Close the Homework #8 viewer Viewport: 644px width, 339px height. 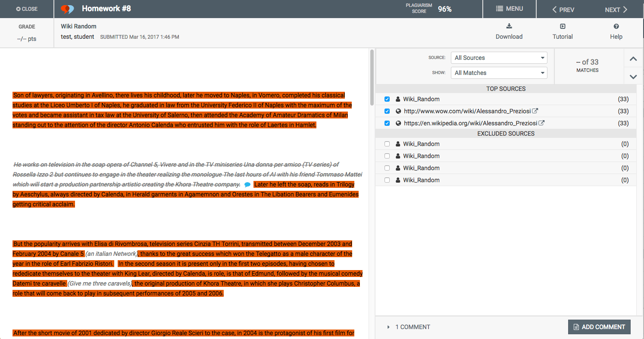27,9
